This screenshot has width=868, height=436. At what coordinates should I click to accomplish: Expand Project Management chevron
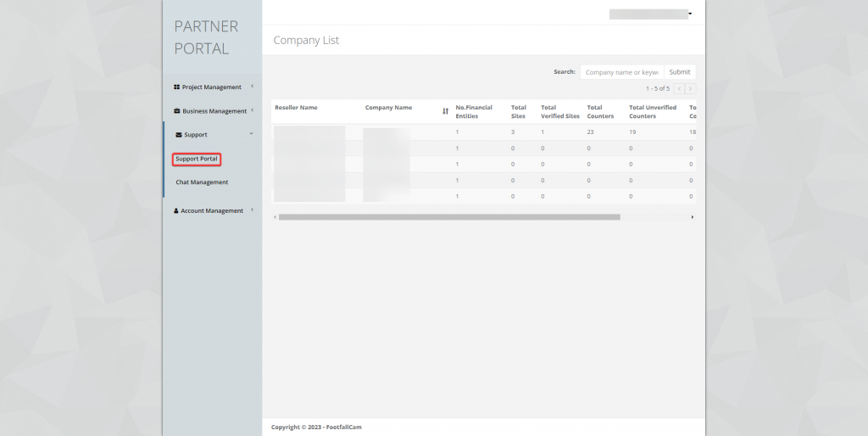[x=252, y=87]
